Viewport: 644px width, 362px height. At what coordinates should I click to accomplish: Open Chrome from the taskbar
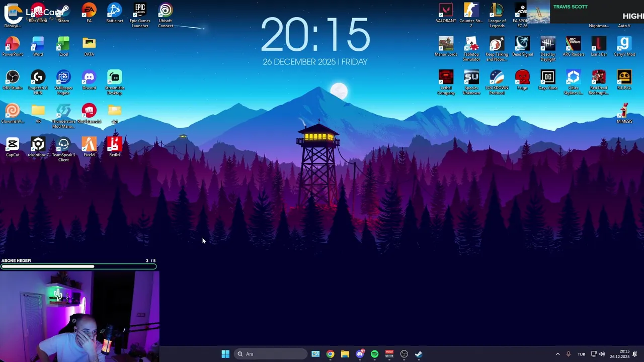click(330, 354)
